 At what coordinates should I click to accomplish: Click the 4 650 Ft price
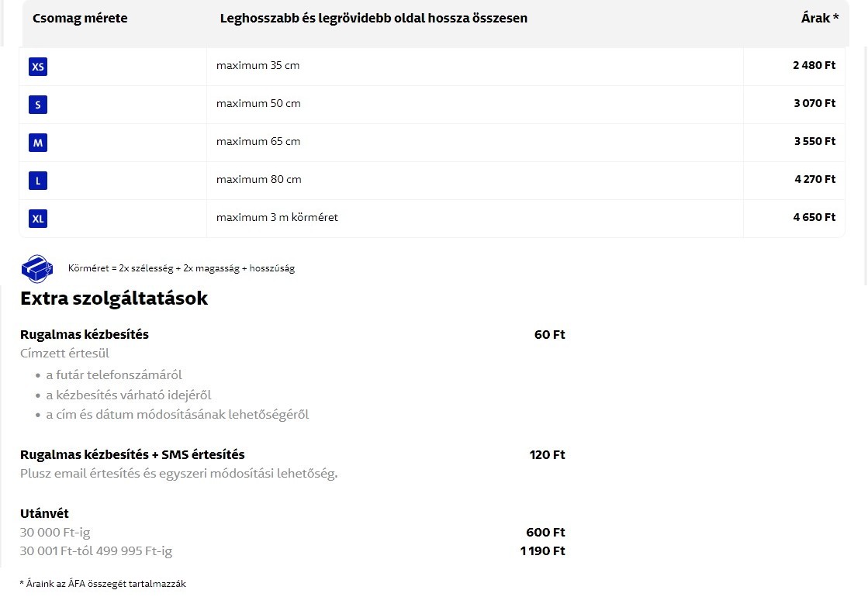tap(814, 218)
